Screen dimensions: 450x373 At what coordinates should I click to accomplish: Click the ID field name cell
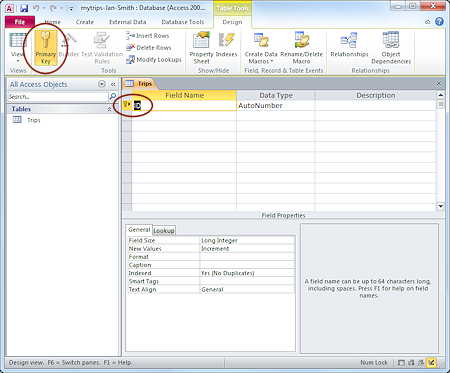184,106
